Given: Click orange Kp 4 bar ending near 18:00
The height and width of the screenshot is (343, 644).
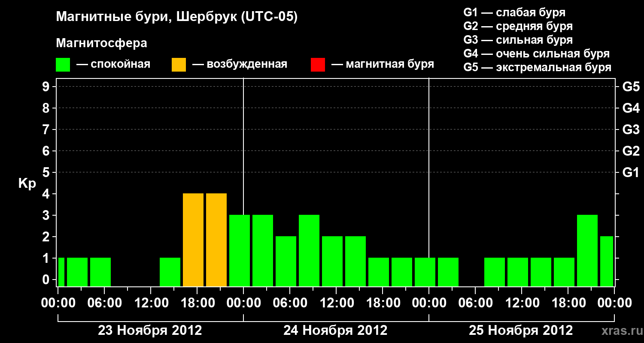Looking at the screenshot, I should 193,240.
